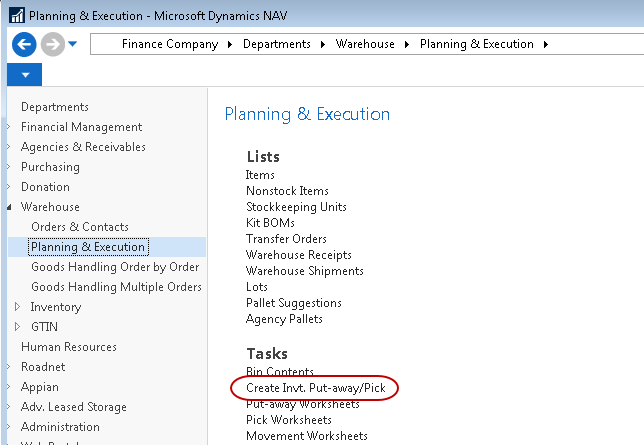Open the Stockkeeping Units list

coord(296,207)
